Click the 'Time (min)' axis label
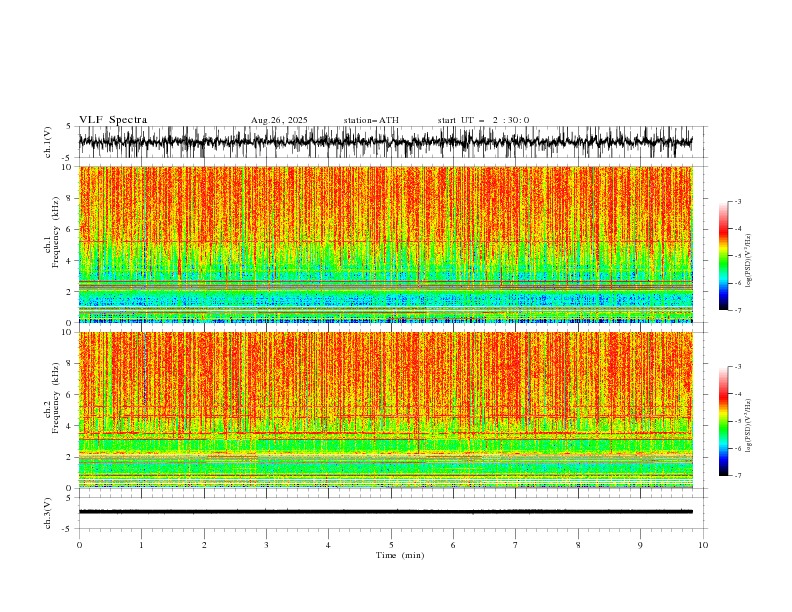Image resolution: width=792 pixels, height=612 pixels. (x=400, y=555)
